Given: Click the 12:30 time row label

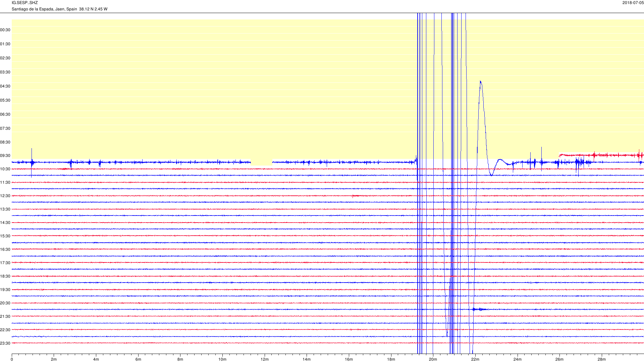Looking at the screenshot, I should 5,196.
